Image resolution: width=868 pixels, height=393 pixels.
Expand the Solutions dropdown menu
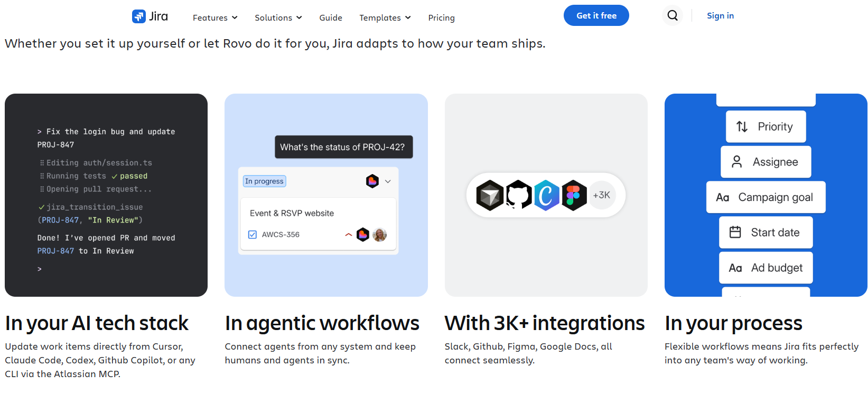(x=278, y=17)
